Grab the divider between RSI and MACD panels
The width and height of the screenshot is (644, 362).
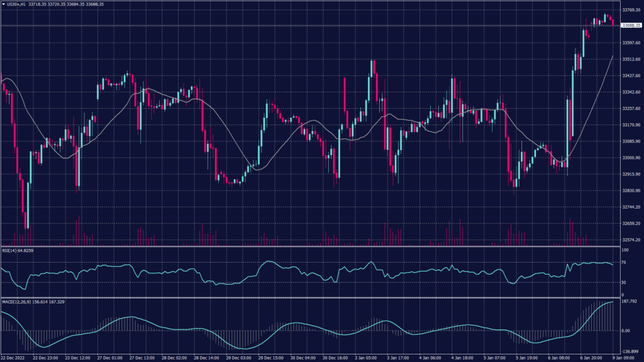[314, 298]
